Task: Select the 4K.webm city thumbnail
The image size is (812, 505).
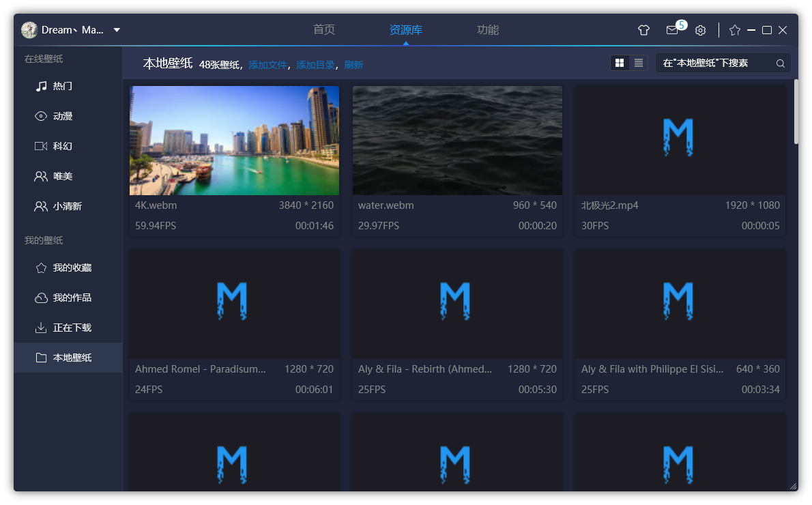Action: pos(234,141)
